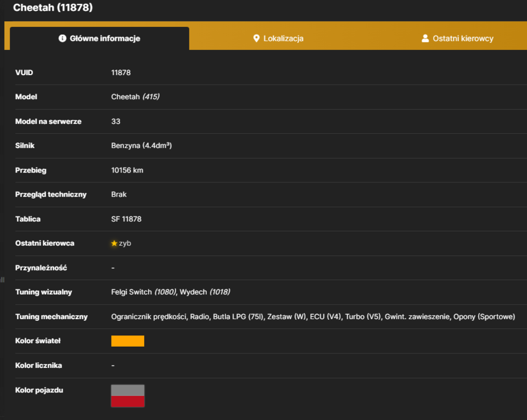
Task: Click Turbo (V5) in mechanical tuning
Action: click(x=363, y=316)
